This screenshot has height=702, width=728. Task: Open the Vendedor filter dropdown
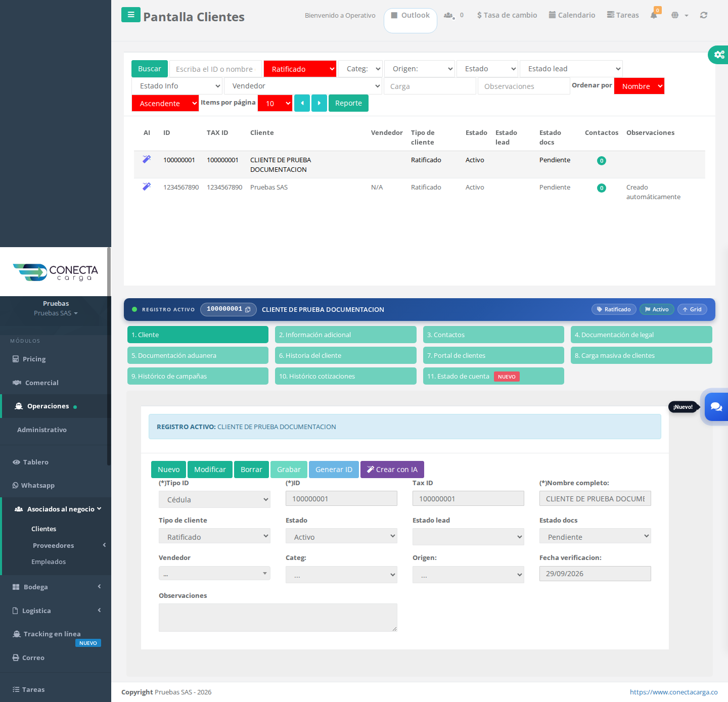tap(303, 86)
